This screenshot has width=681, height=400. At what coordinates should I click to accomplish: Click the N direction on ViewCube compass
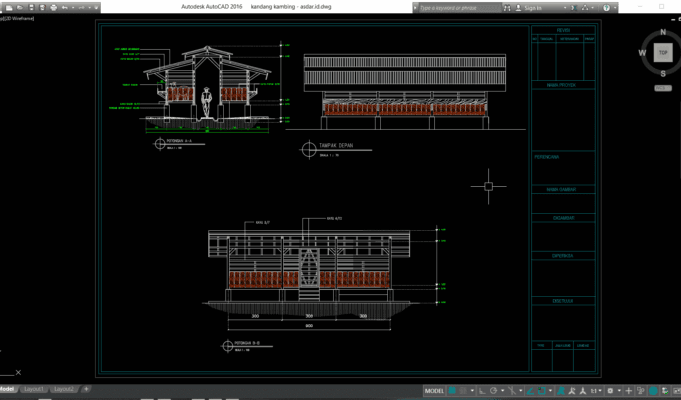663,32
